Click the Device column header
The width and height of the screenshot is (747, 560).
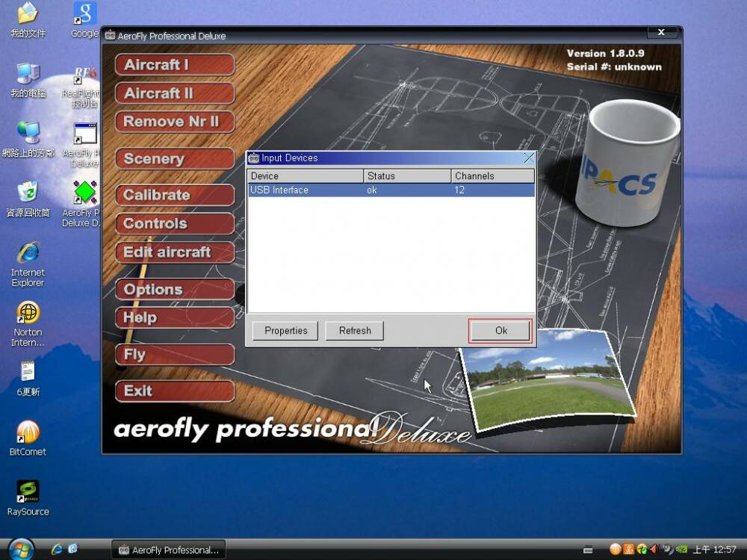point(306,175)
